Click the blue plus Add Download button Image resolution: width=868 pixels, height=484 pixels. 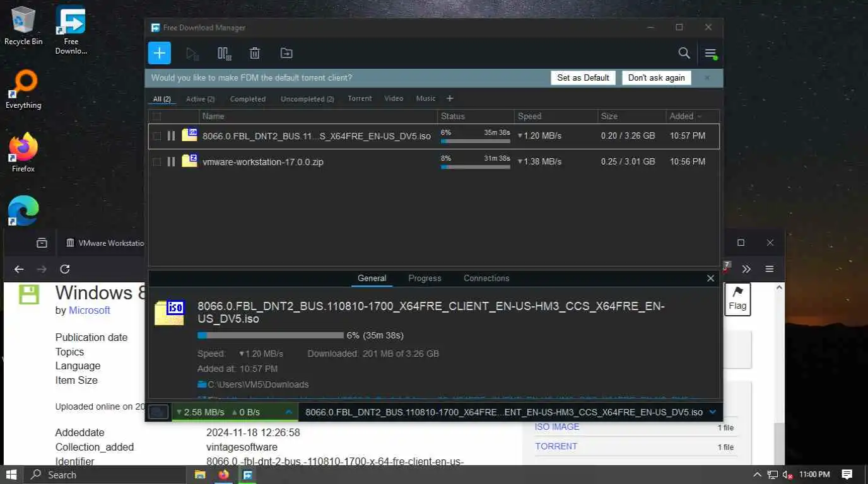tap(160, 53)
